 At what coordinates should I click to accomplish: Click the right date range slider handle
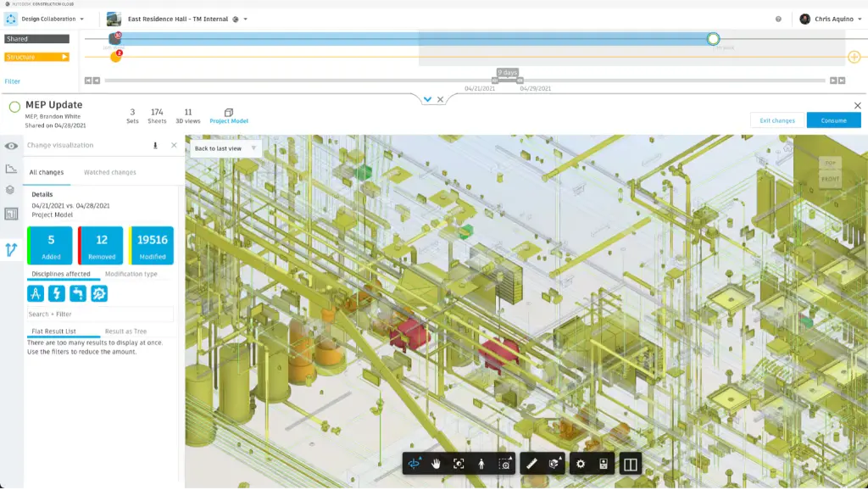pyautogui.click(x=520, y=81)
